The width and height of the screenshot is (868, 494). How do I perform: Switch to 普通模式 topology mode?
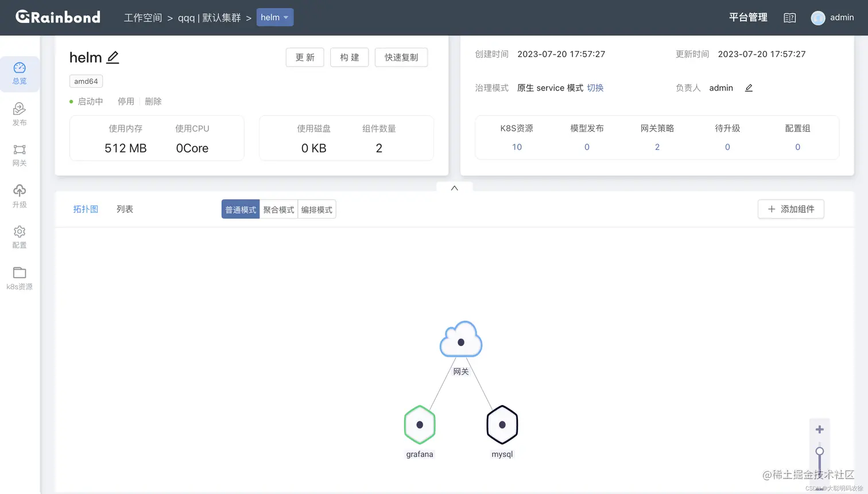click(x=241, y=209)
